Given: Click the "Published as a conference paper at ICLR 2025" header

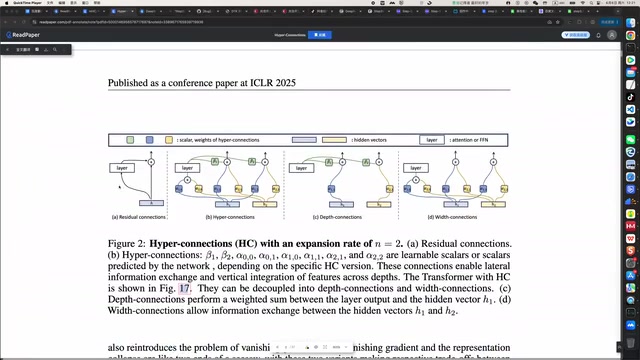Looking at the screenshot, I should 202,83.
